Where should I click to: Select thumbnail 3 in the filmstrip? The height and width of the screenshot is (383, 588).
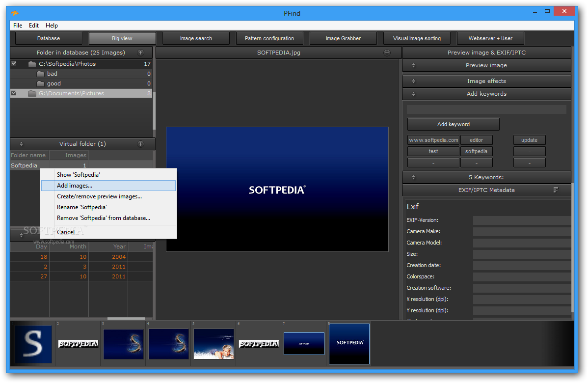pos(123,344)
